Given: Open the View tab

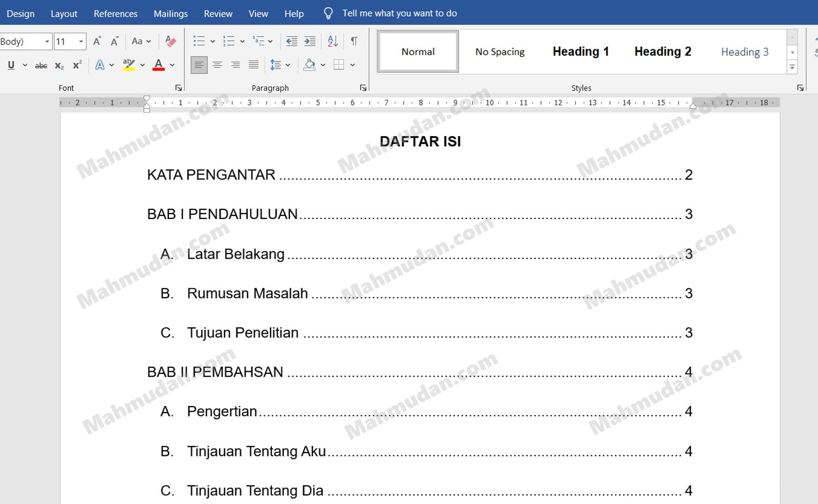Looking at the screenshot, I should (x=258, y=13).
